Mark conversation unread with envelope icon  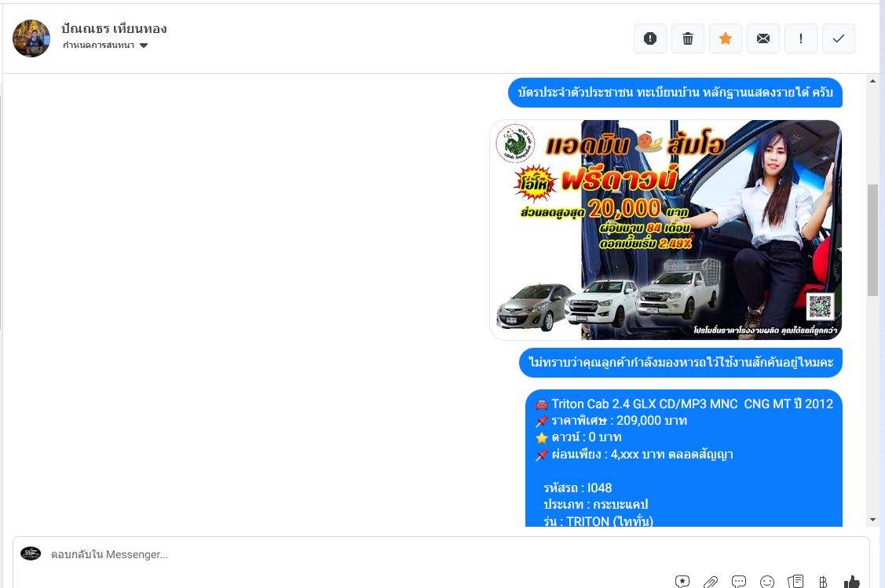click(763, 38)
